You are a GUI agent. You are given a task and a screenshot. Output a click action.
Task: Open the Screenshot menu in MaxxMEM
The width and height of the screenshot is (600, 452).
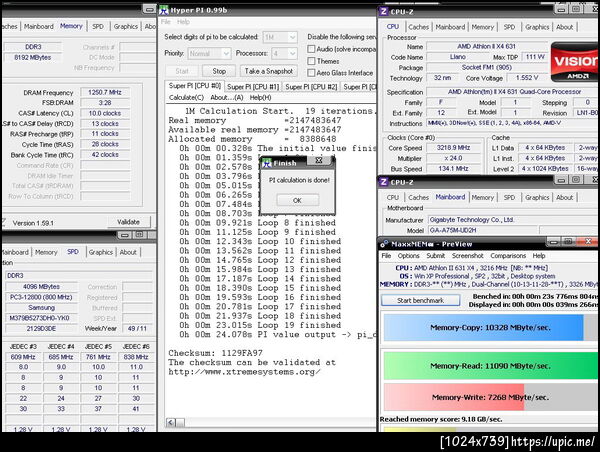(468, 256)
